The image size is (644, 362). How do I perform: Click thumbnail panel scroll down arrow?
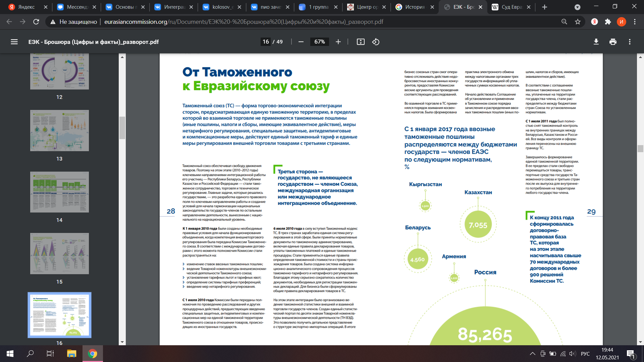point(122,342)
